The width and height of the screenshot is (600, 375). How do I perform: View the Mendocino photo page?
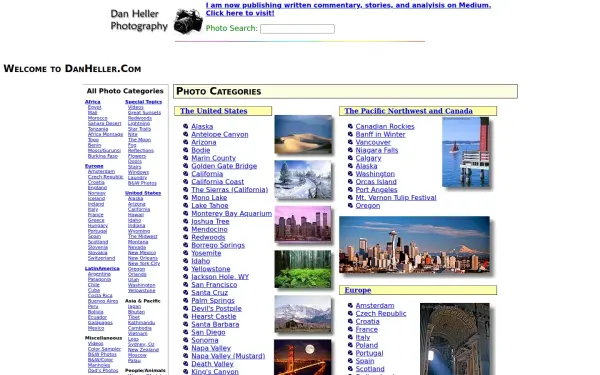click(209, 229)
